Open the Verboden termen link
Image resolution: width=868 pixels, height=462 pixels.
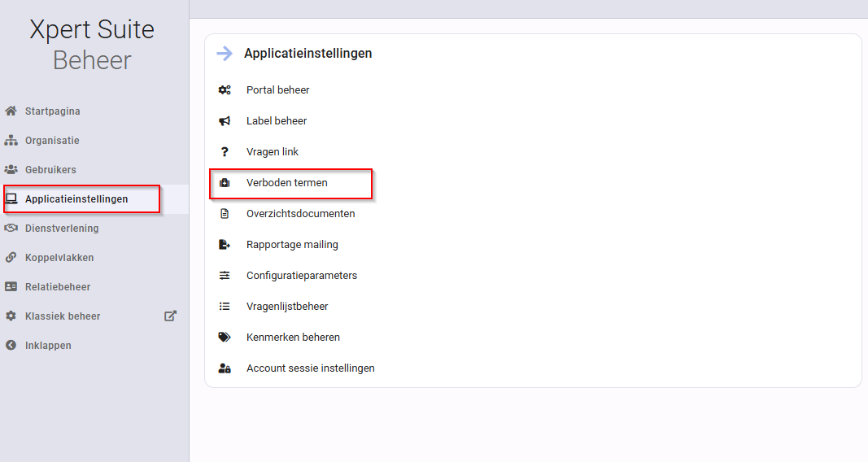[x=286, y=182]
